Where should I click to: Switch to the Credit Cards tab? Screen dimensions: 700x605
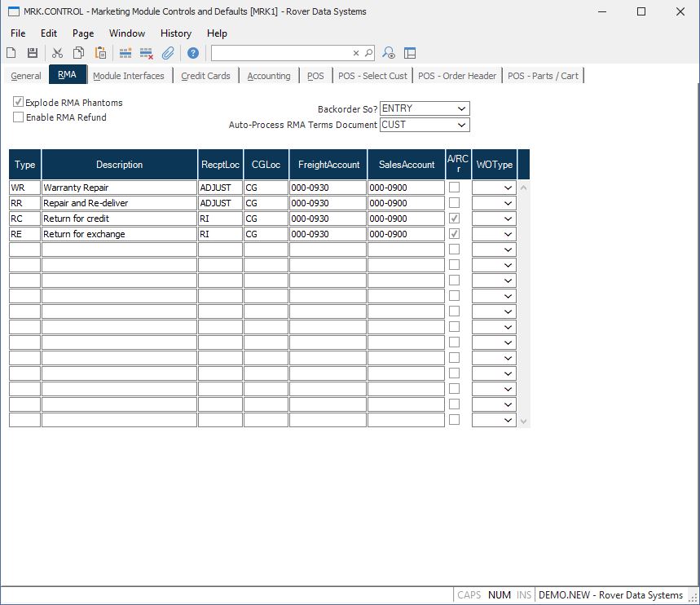point(205,76)
